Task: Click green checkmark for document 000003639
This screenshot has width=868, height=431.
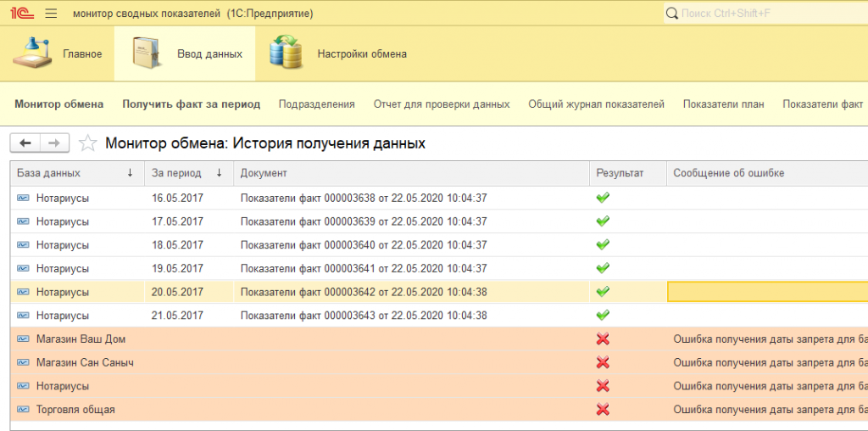Action: coord(603,221)
